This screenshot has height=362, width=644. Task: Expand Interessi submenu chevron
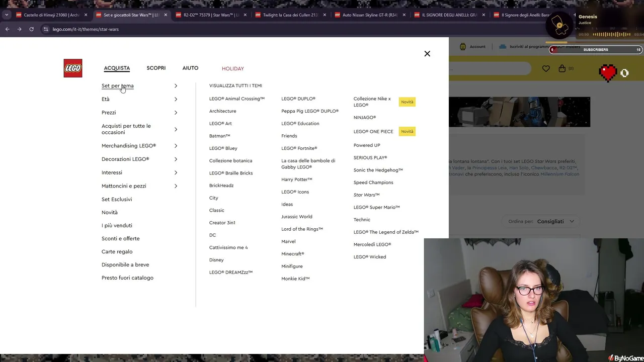[176, 172]
